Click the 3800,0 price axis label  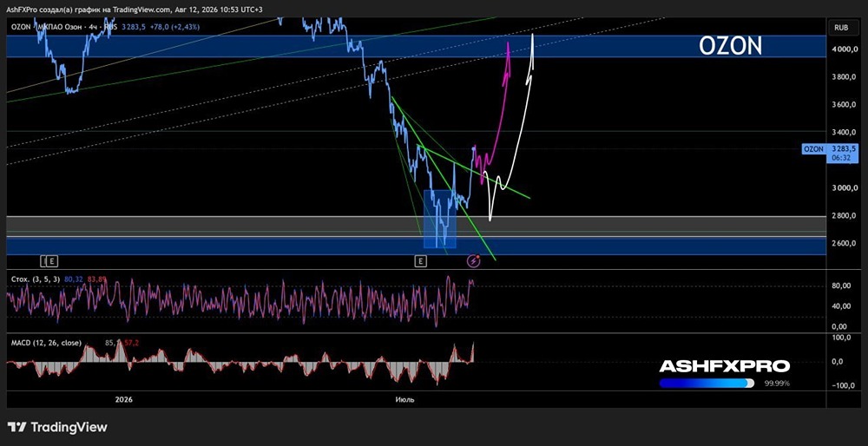click(x=845, y=77)
